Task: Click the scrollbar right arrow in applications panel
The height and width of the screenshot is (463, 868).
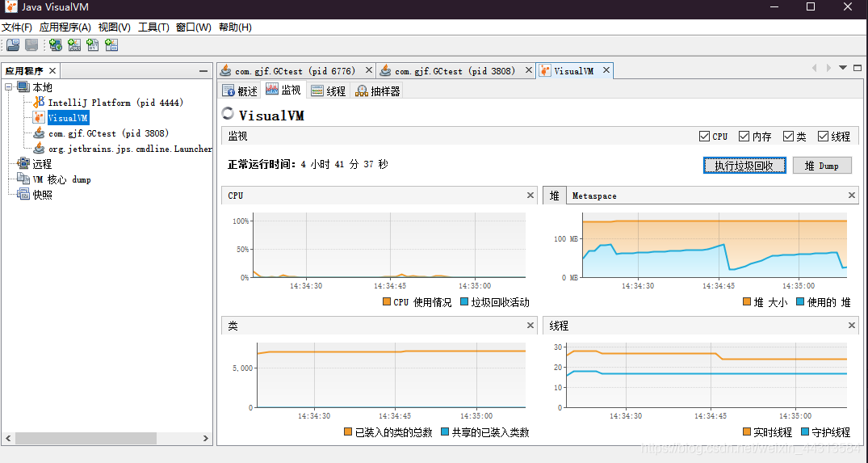Action: 206,438
